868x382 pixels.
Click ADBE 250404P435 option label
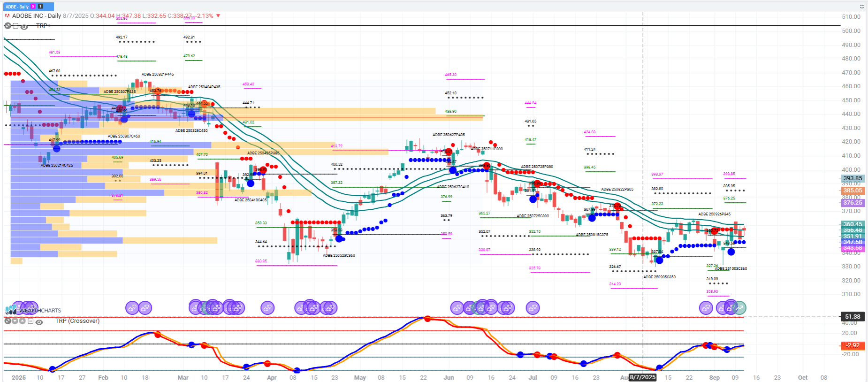coord(204,87)
